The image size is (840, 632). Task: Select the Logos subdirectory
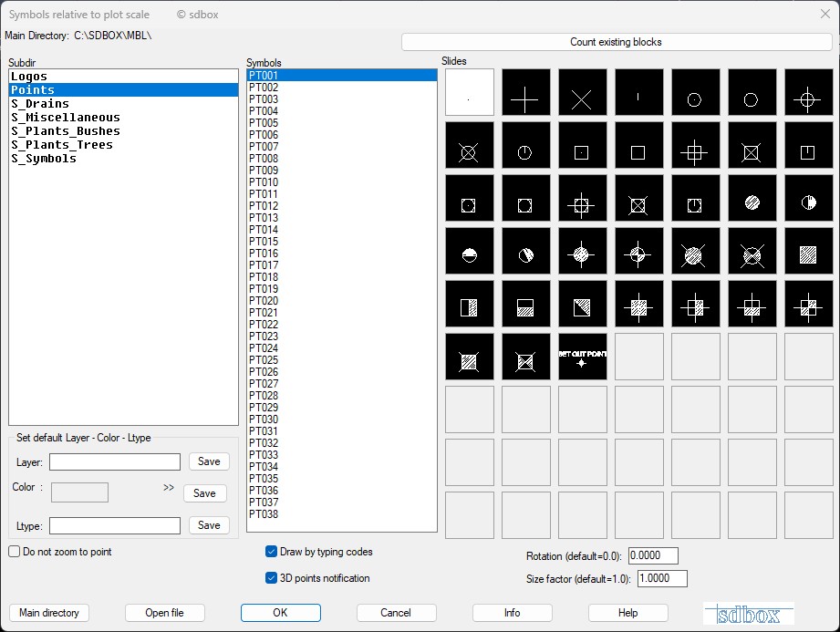pyautogui.click(x=123, y=76)
